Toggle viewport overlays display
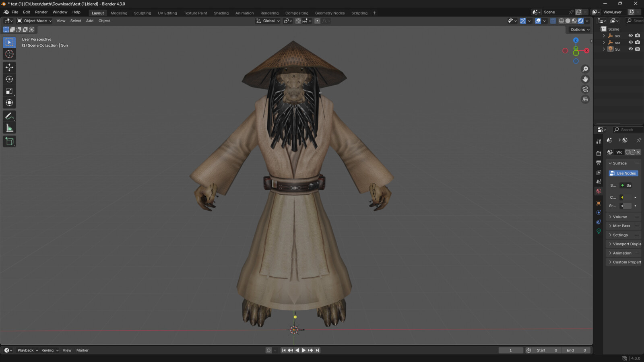 point(538,21)
